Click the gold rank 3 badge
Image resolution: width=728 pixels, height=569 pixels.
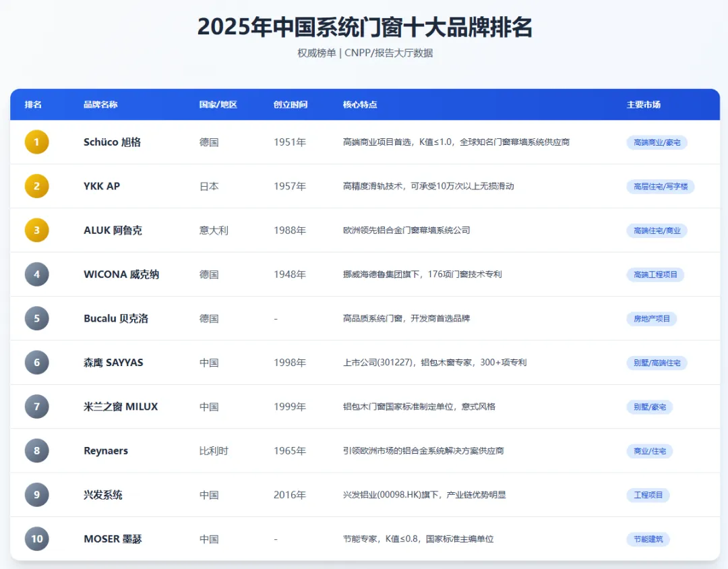click(x=36, y=231)
